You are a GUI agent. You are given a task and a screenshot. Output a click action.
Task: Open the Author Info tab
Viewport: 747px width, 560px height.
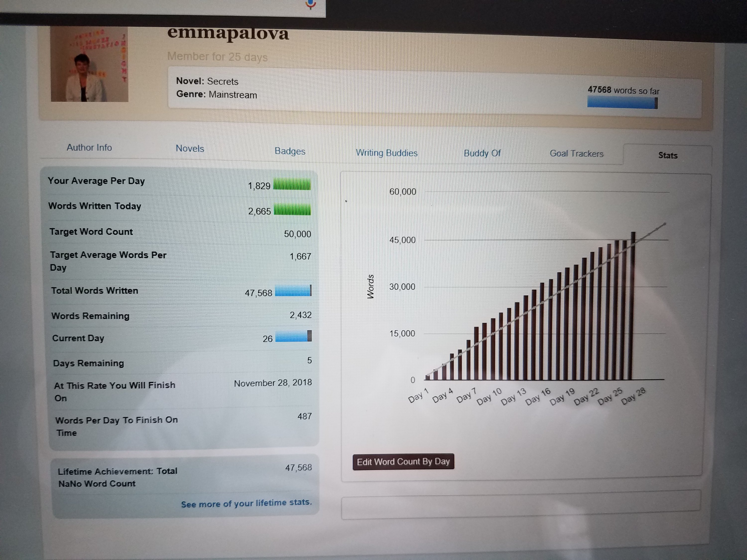coord(89,148)
